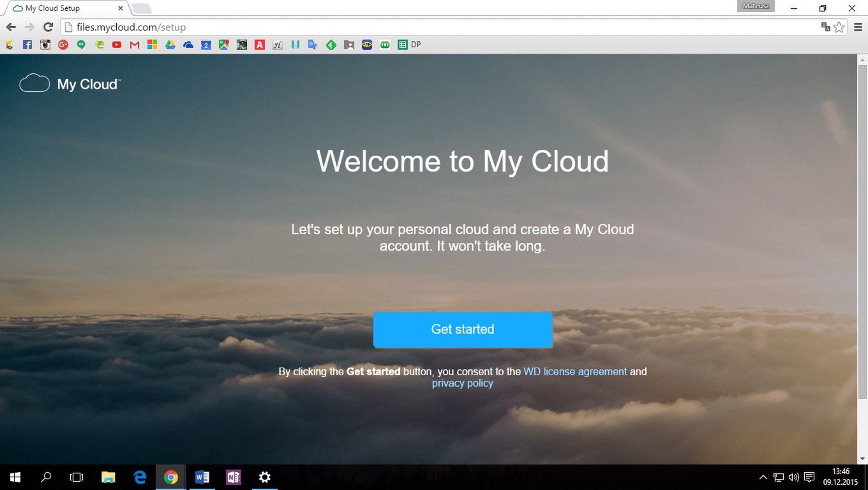Open the Gmail bookmark
This screenshot has height=490, width=868.
(x=135, y=45)
